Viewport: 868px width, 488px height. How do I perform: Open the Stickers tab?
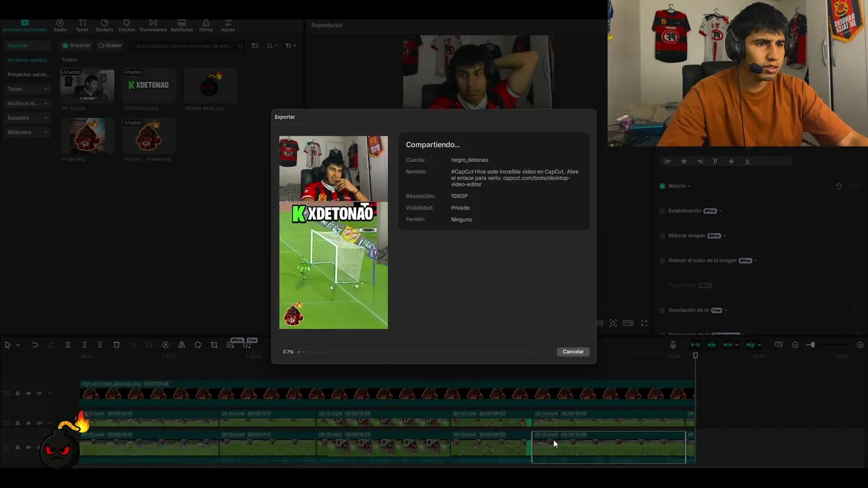[104, 26]
